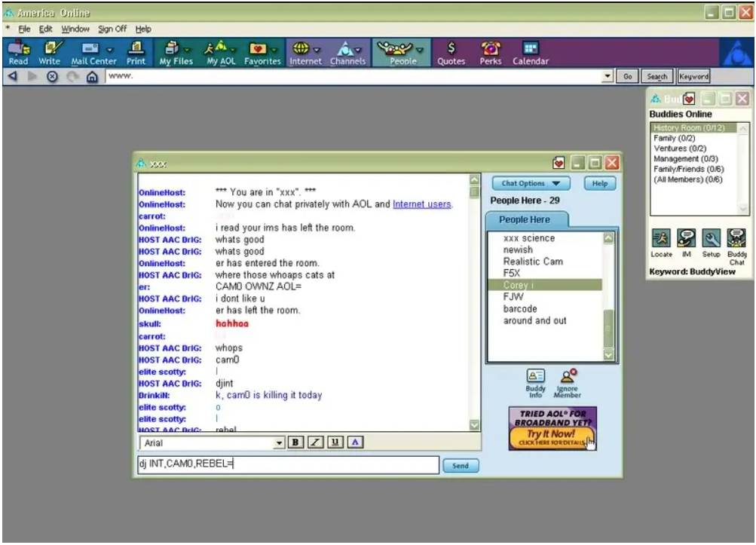Click the Keyword button
756x545 pixels.
tap(693, 76)
